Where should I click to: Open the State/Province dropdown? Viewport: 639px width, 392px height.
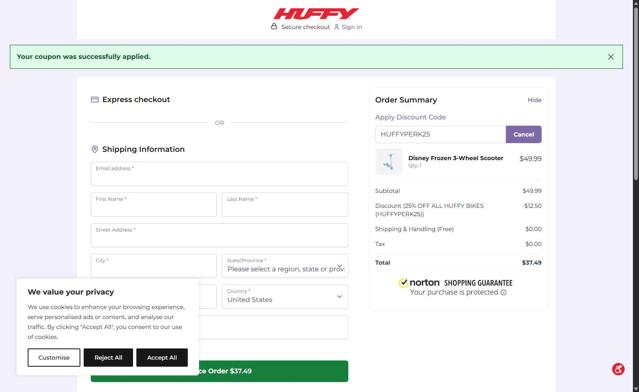pos(285,266)
